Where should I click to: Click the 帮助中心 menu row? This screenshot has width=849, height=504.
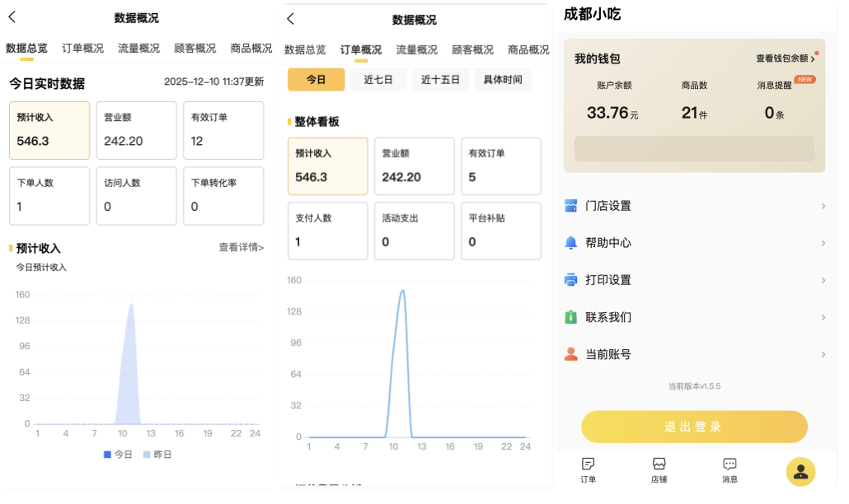(x=695, y=243)
